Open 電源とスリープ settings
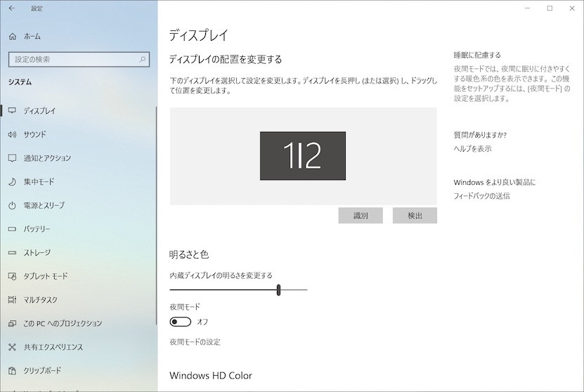Viewport: 584px width, 392px height. pos(44,205)
